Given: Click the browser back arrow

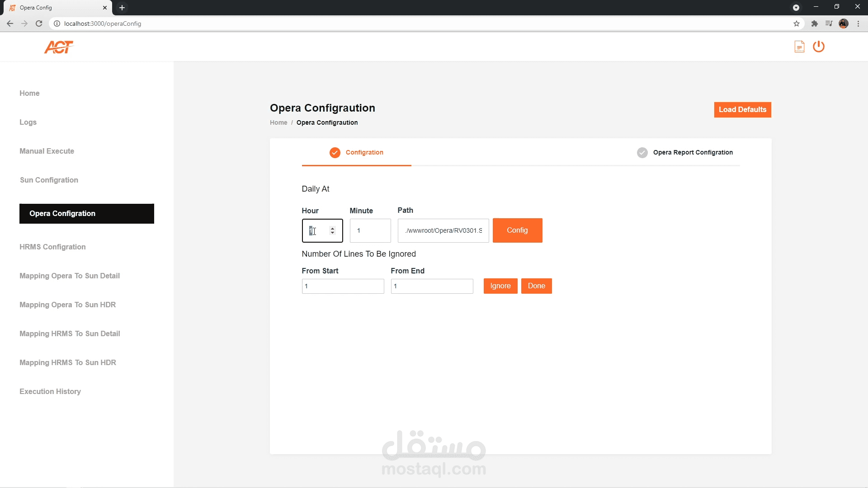Looking at the screenshot, I should 10,23.
